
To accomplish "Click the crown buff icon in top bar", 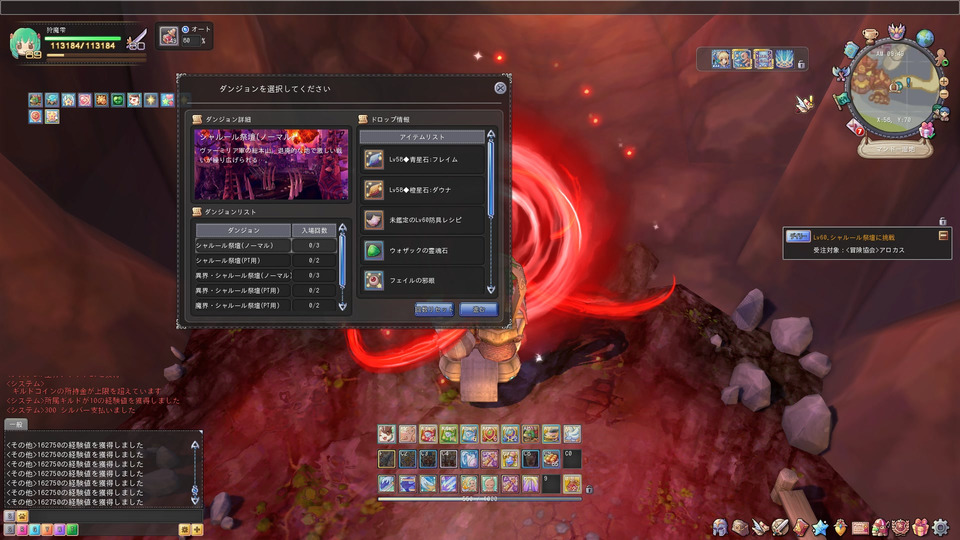I will pos(784,59).
